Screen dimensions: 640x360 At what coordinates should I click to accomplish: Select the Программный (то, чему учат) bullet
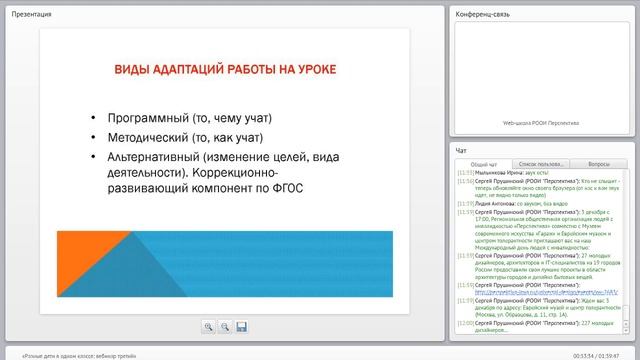(189, 118)
